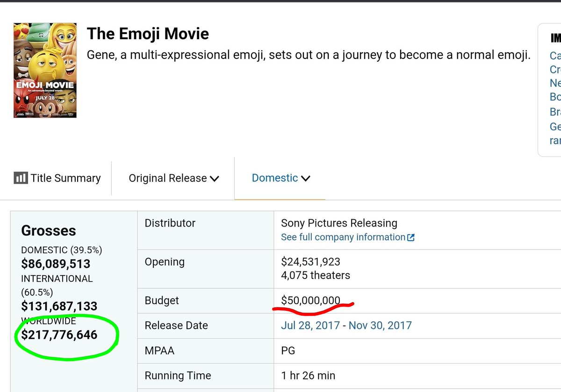Click the Sony Pictures Releasing distributor name
This screenshot has width=561, height=392.
click(339, 223)
